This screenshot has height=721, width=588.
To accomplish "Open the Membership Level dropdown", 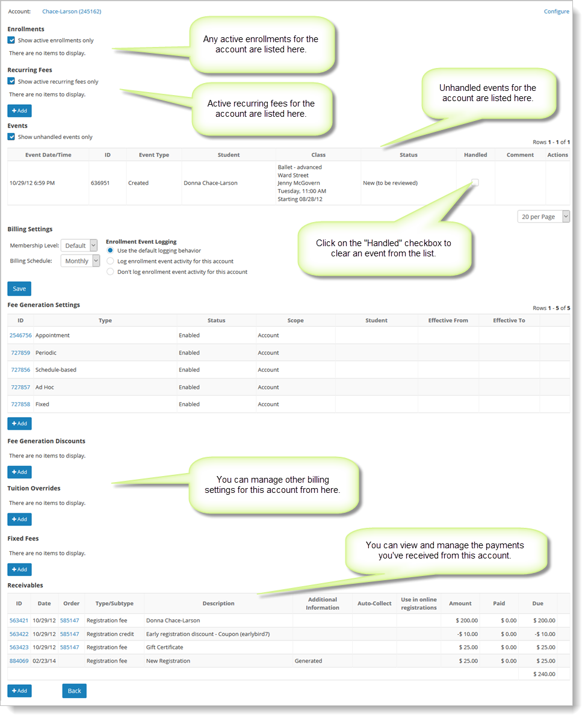I will (x=79, y=246).
